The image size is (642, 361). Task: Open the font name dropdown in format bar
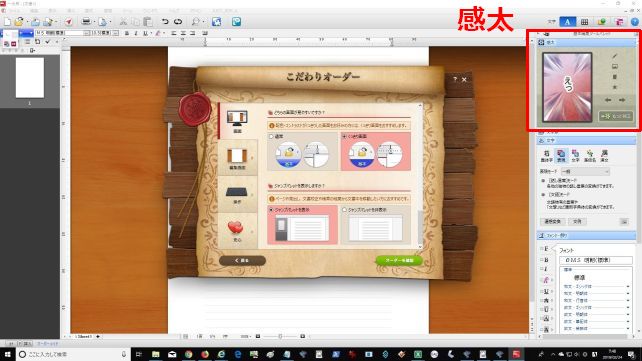87,33
